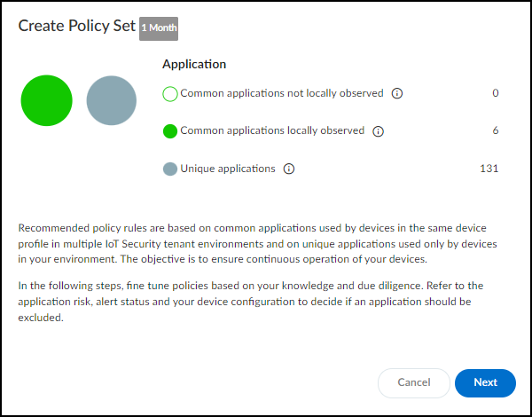Click the count 6 for locally observed
532x417 pixels.
tap(495, 131)
